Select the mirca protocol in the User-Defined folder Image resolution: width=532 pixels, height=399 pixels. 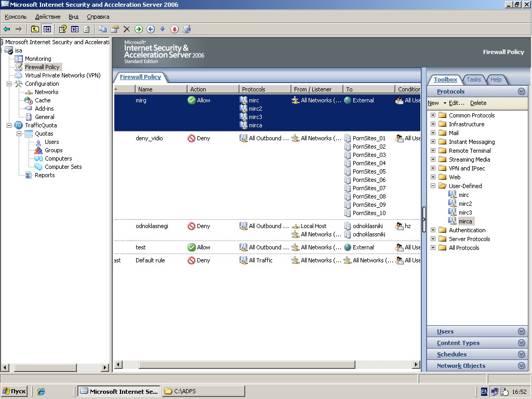[465, 221]
